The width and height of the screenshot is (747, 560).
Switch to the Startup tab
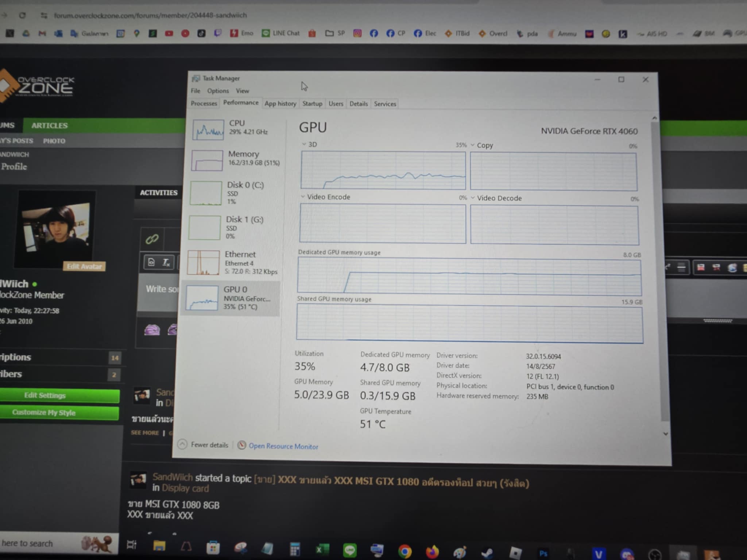click(312, 104)
